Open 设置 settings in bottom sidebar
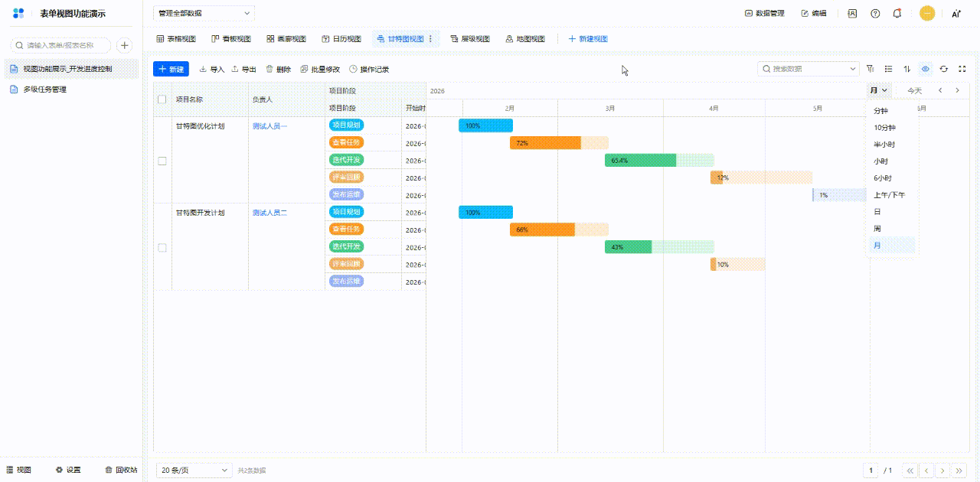This screenshot has width=980, height=482. [x=67, y=470]
